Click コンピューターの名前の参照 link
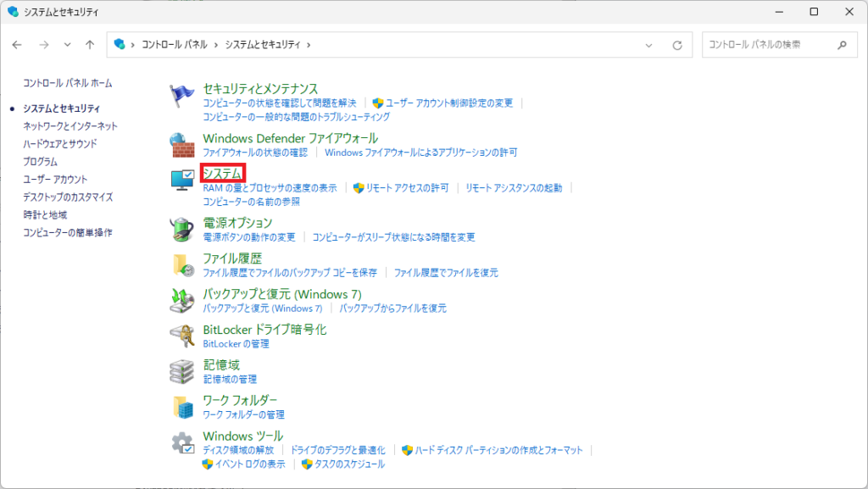The width and height of the screenshot is (868, 489). pyautogui.click(x=251, y=202)
